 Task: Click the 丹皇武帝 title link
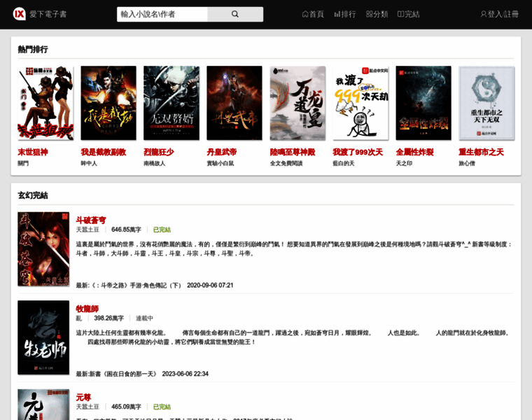[222, 152]
